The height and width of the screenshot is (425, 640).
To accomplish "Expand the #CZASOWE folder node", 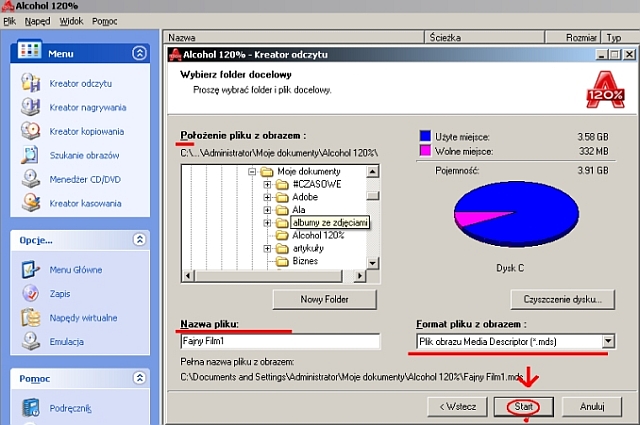I will [267, 185].
